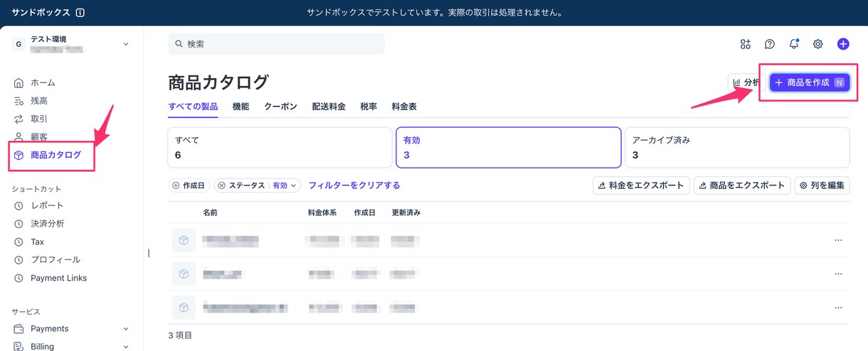Image resolution: width=868 pixels, height=351 pixels.
Task: Open プロフィール shortcut
Action: pos(47,260)
